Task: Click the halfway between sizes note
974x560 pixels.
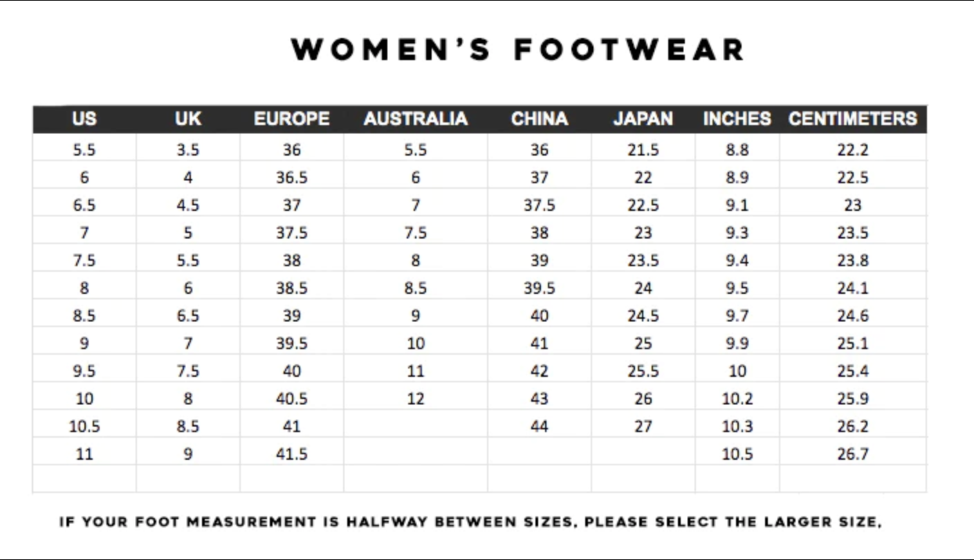Action: 470,522
